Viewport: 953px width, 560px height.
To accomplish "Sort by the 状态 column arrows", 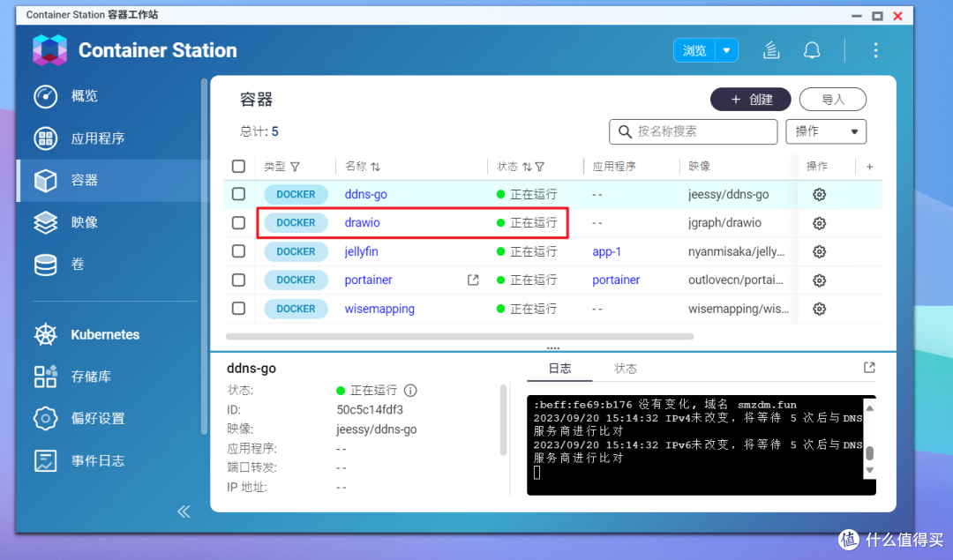I will [x=527, y=167].
